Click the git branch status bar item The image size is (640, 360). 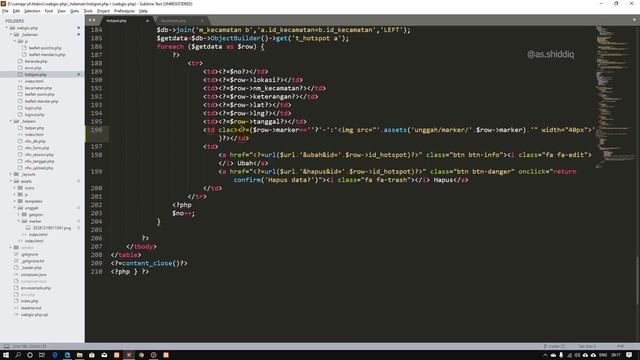tap(554, 346)
